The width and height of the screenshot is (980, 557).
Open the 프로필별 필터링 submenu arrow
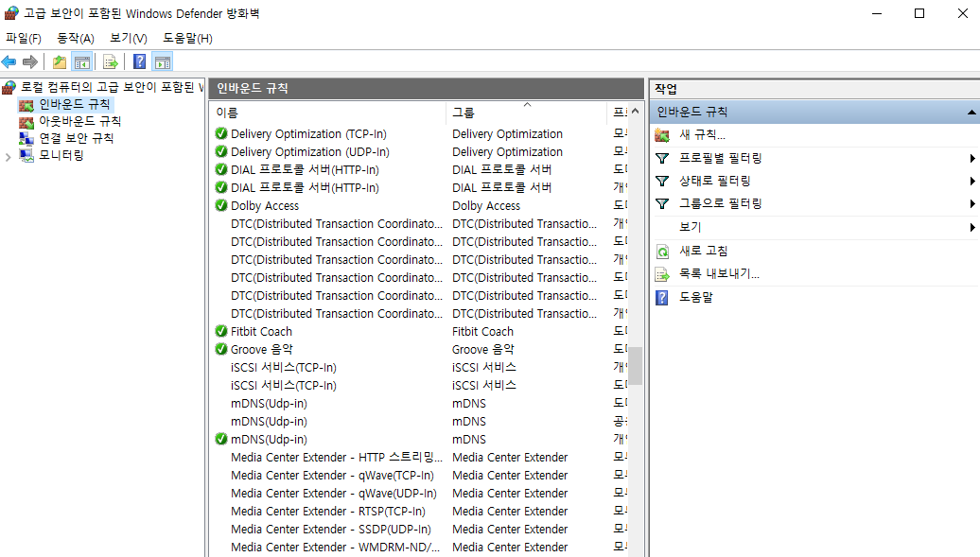tap(971, 158)
